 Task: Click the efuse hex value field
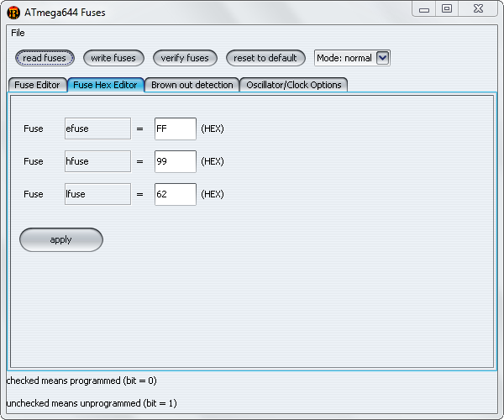click(x=176, y=129)
